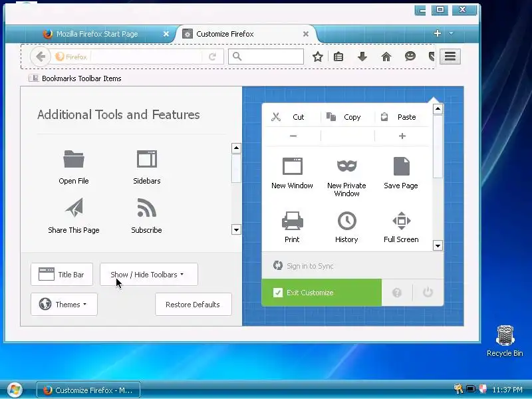The width and height of the screenshot is (532, 399).
Task: Click the Print icon
Action: click(292, 221)
